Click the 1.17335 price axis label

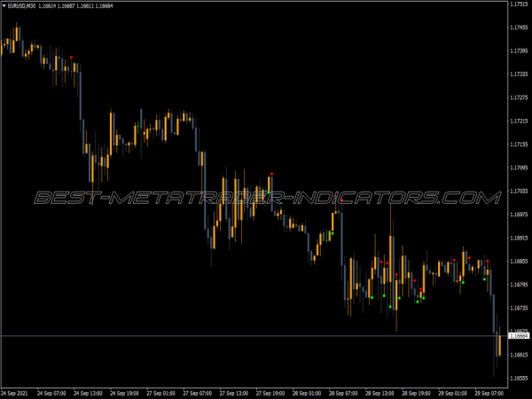[519, 74]
